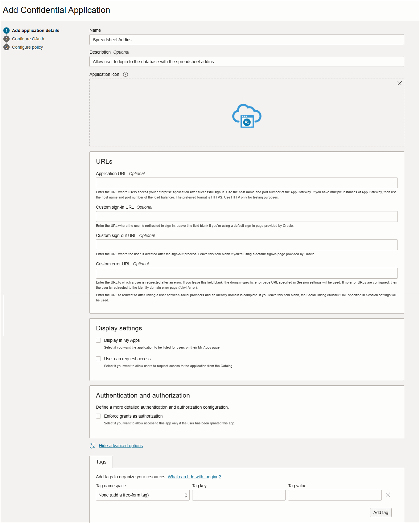Click step 1 circle for application details

(x=6, y=31)
